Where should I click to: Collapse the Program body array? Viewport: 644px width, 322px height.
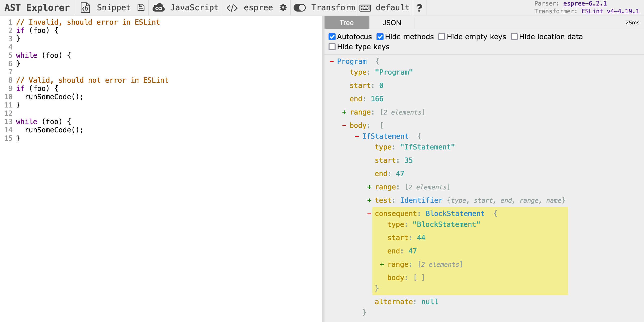click(x=344, y=126)
